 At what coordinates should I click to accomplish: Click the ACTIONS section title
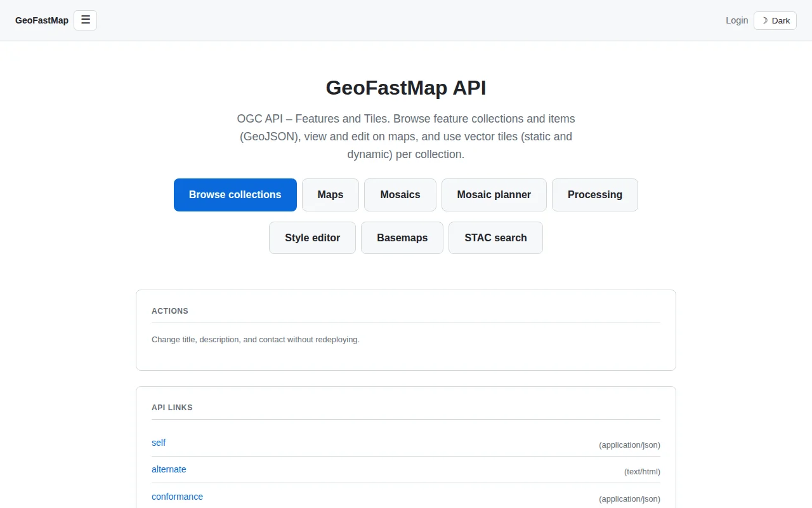pos(170,311)
